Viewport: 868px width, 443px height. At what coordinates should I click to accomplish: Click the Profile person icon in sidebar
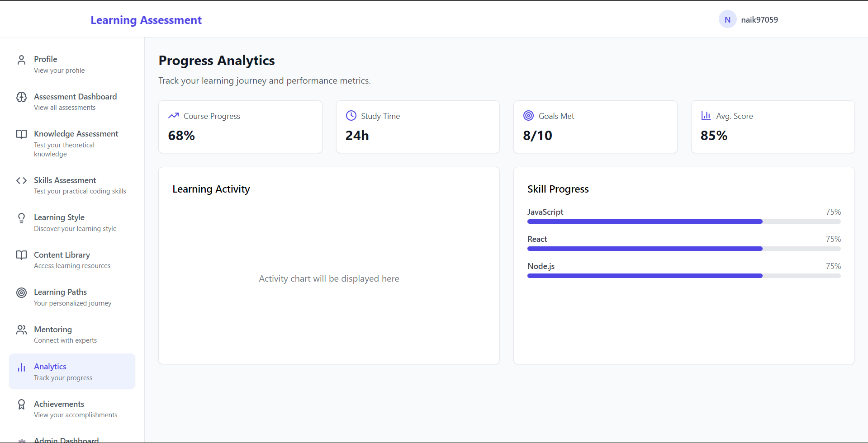pyautogui.click(x=21, y=60)
